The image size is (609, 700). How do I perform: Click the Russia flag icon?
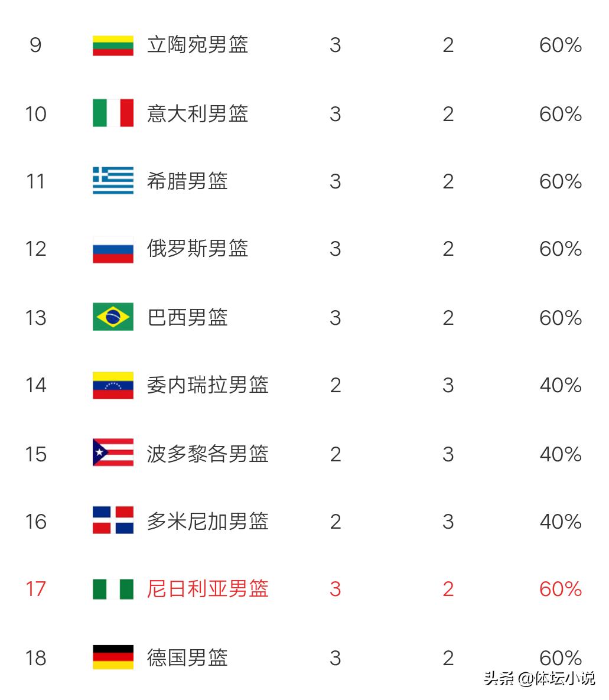(113, 249)
